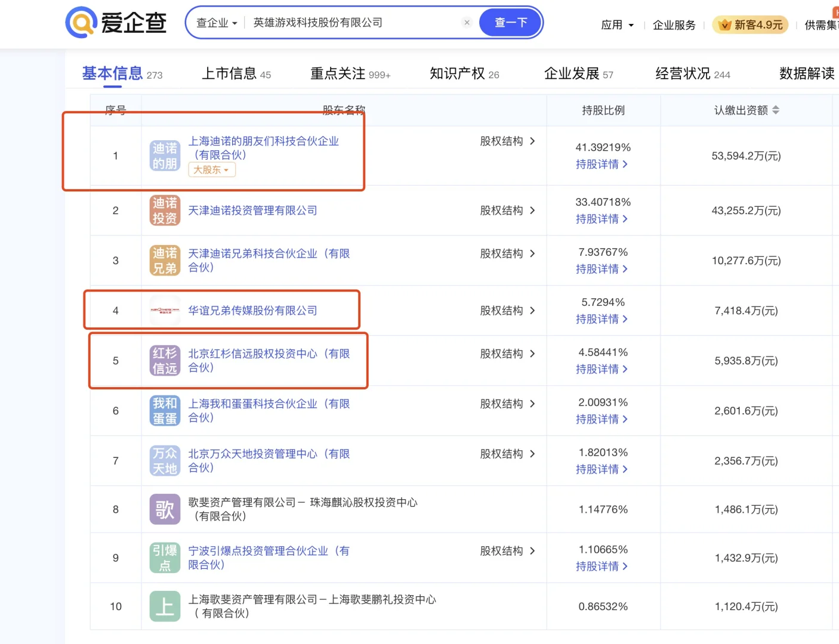Viewport: 839px width, 644px height.
Task: View 持股详情 for 4.58441% holding
Action: tap(602, 369)
